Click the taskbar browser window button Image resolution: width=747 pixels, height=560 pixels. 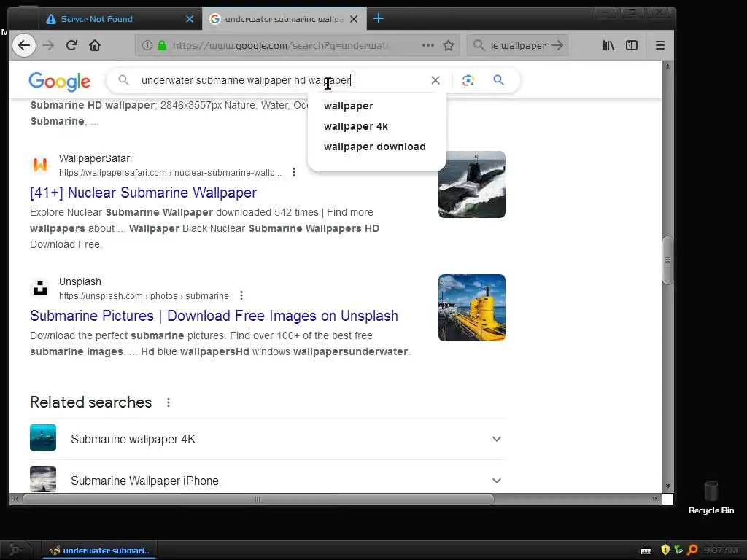coord(99,551)
